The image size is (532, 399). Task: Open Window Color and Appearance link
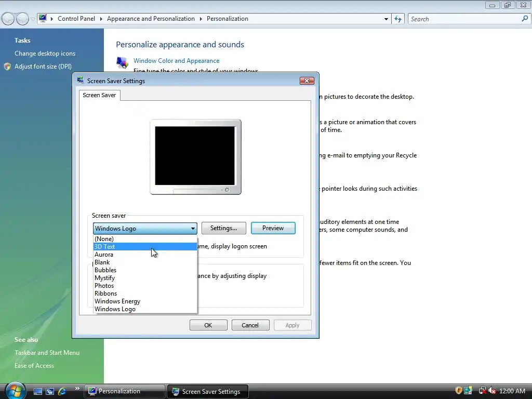coord(177,61)
